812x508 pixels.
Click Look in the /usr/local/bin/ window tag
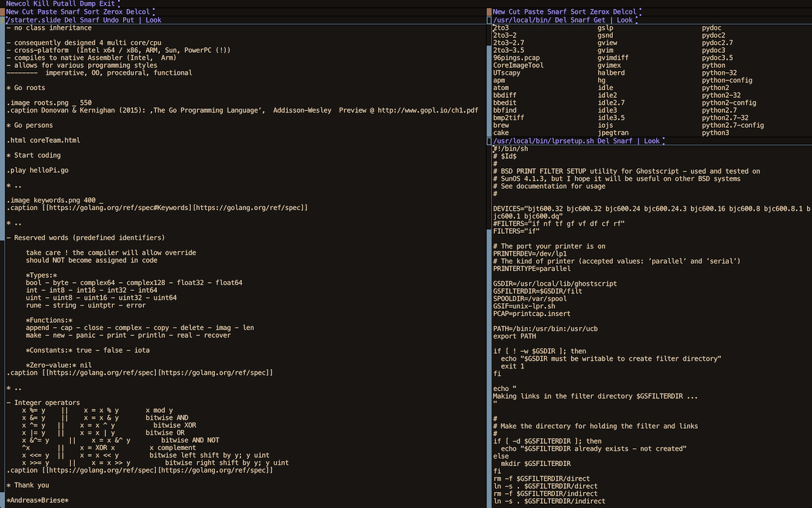point(625,20)
